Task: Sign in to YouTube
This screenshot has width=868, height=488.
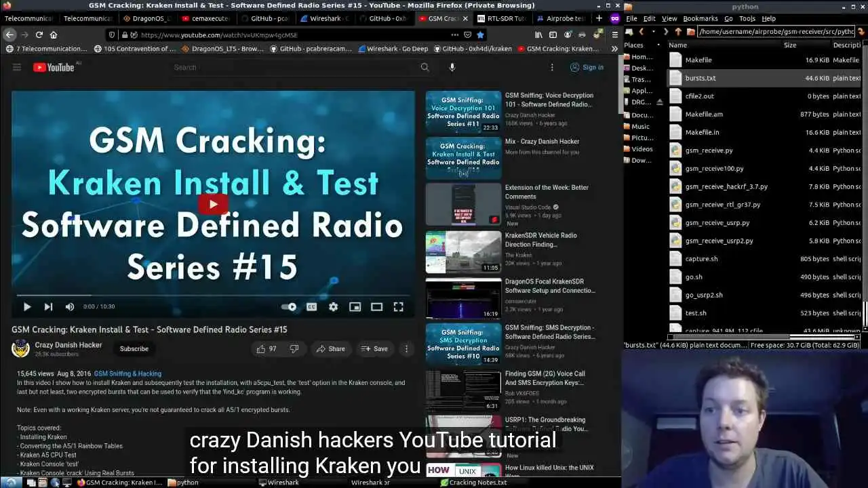Action: click(x=587, y=67)
